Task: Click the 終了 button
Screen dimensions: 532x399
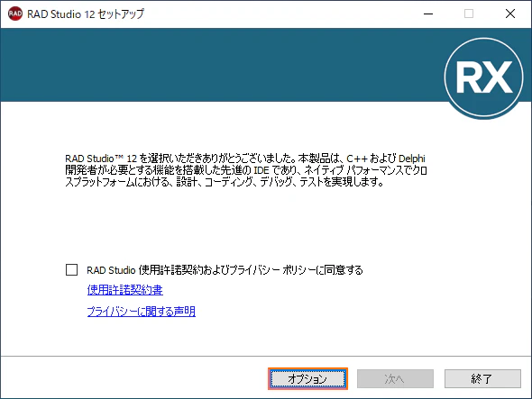Action: [x=482, y=378]
